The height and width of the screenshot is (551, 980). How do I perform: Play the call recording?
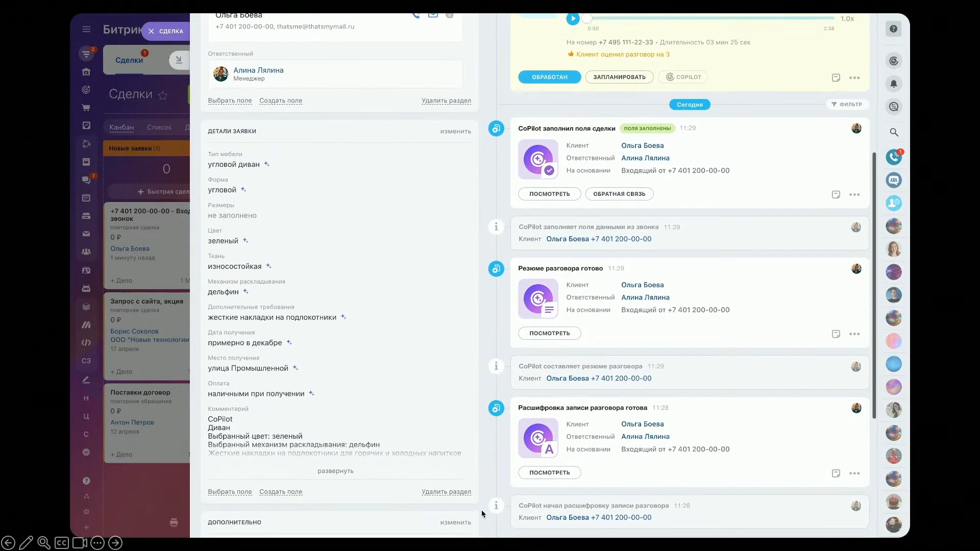coord(573,19)
